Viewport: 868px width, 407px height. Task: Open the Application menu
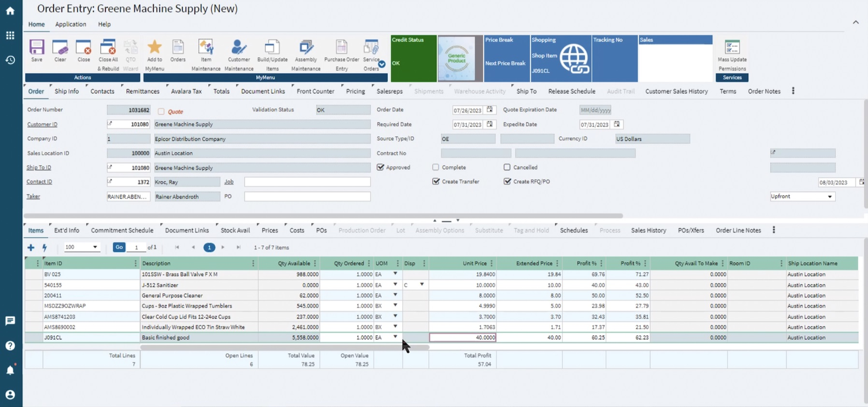point(70,25)
